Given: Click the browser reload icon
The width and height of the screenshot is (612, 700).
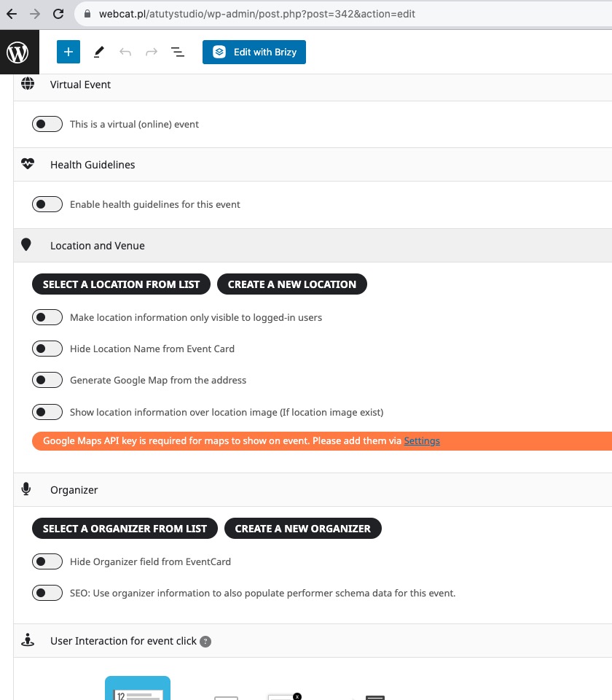Looking at the screenshot, I should tap(58, 14).
